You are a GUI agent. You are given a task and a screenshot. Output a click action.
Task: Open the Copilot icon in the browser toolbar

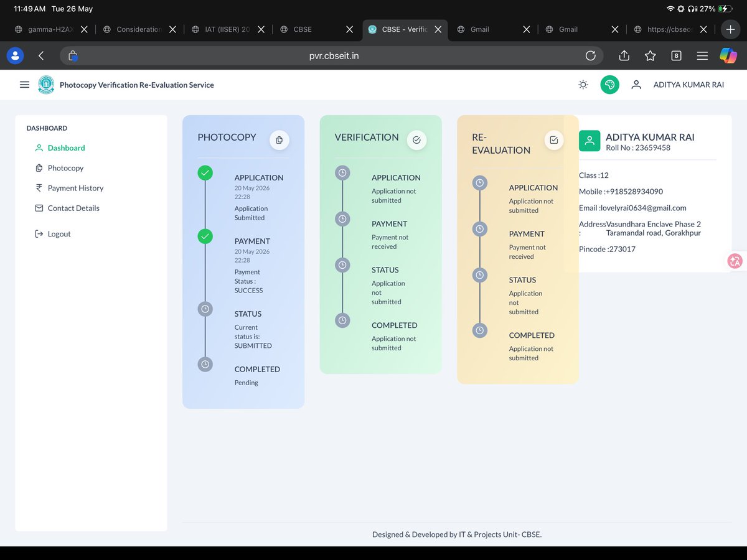728,55
